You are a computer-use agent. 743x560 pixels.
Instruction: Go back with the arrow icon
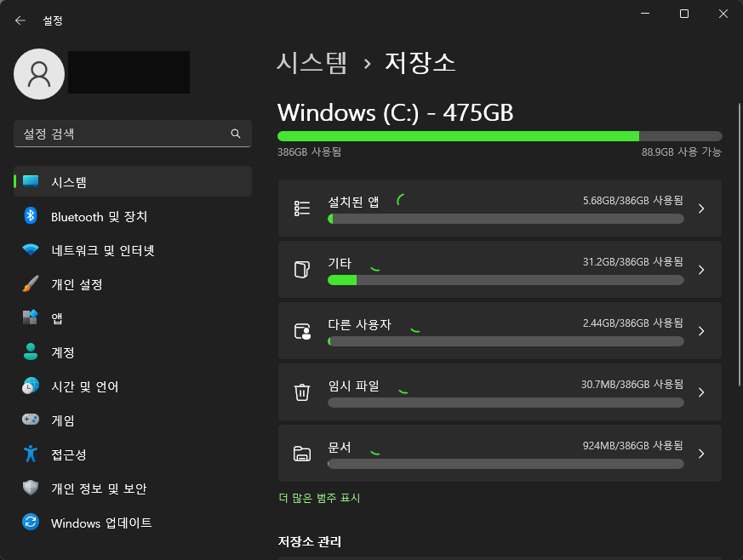click(x=20, y=20)
